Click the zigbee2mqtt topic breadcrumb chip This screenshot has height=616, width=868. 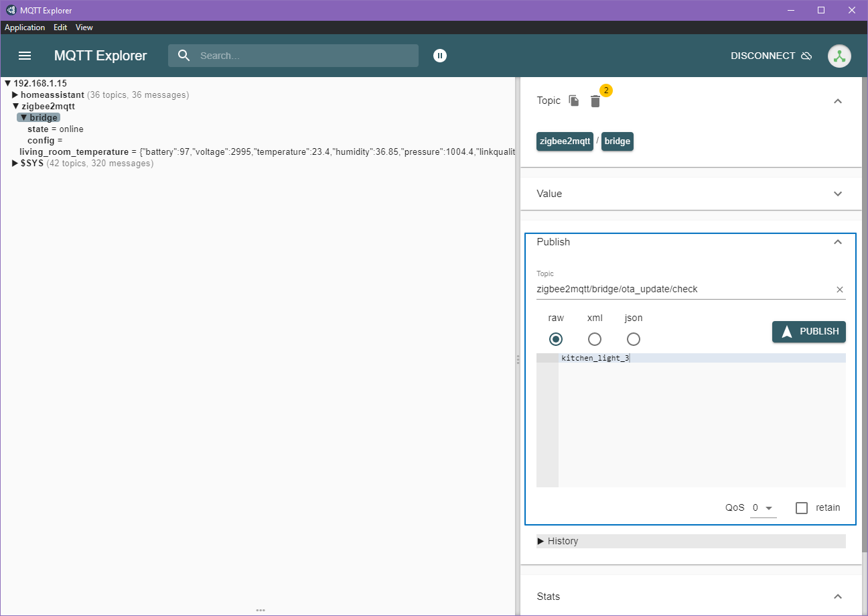[565, 141]
